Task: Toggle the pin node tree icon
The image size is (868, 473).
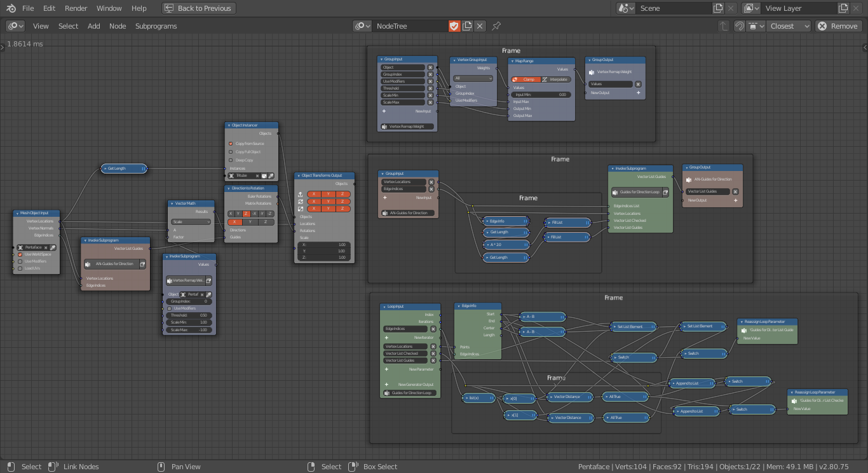Action: pyautogui.click(x=497, y=26)
